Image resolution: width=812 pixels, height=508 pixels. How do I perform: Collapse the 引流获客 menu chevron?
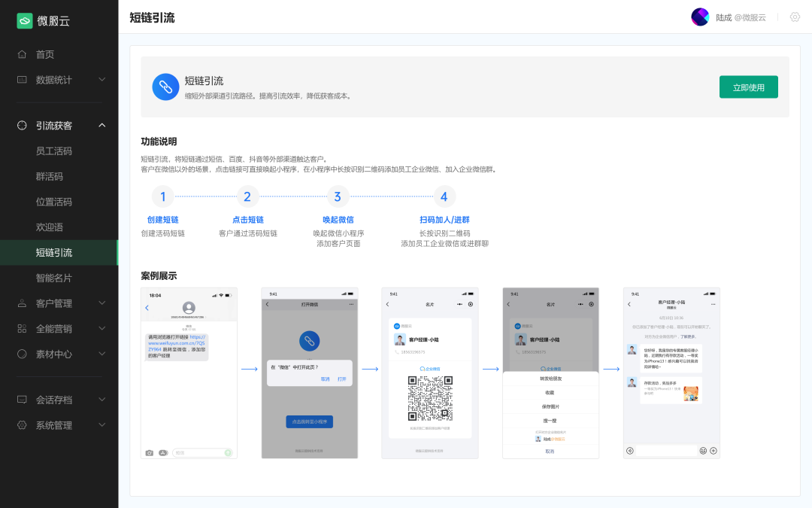(x=102, y=126)
